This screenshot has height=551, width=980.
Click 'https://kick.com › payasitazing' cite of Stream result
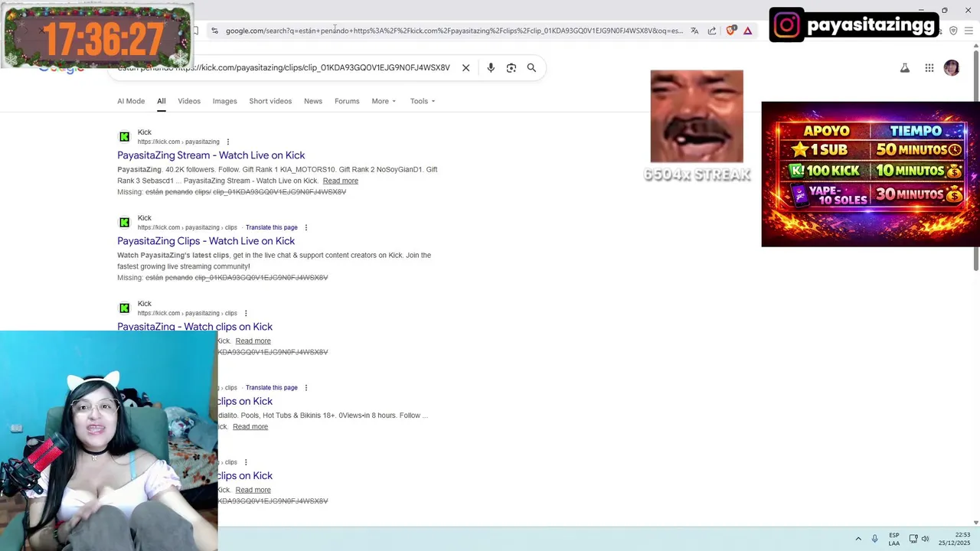point(178,142)
